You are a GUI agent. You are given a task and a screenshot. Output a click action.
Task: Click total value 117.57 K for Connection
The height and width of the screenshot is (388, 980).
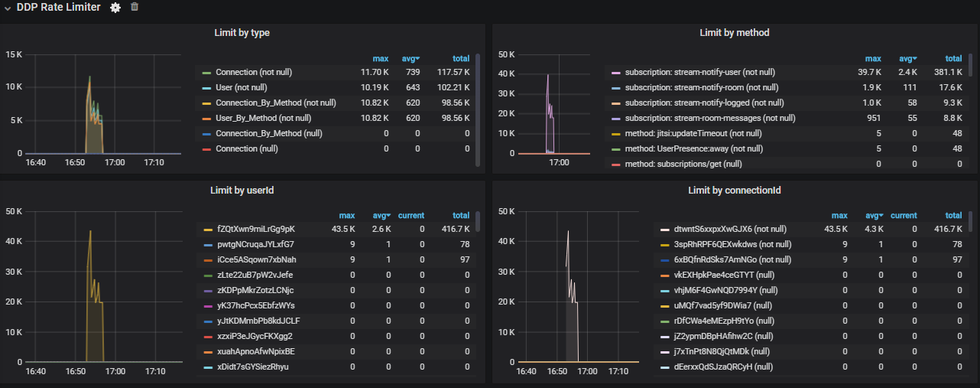[x=454, y=72]
